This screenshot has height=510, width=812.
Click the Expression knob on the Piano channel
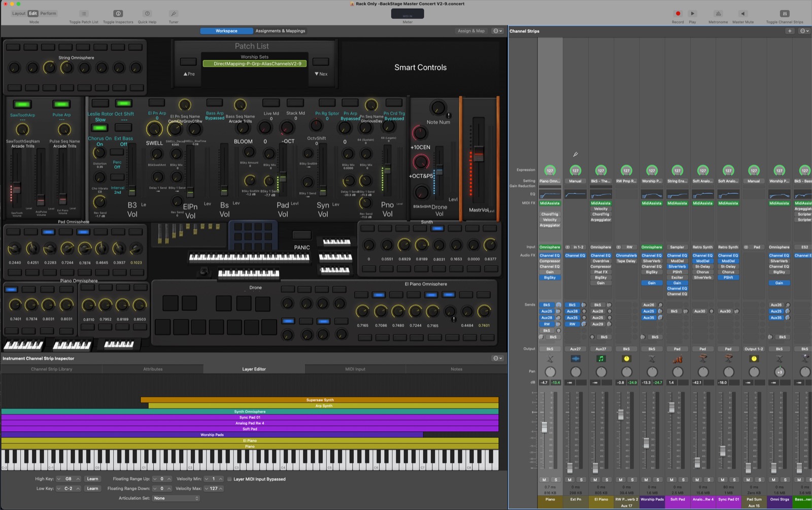tap(550, 171)
